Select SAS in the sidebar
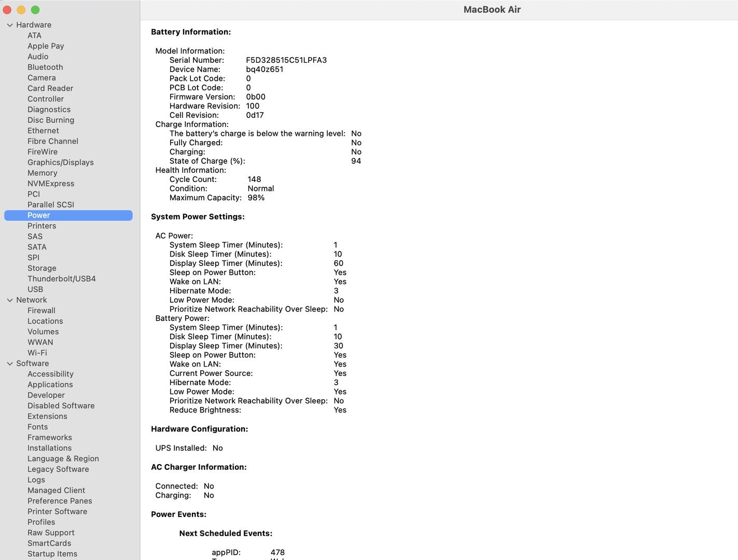Viewport: 738px width, 560px height. pos(35,236)
